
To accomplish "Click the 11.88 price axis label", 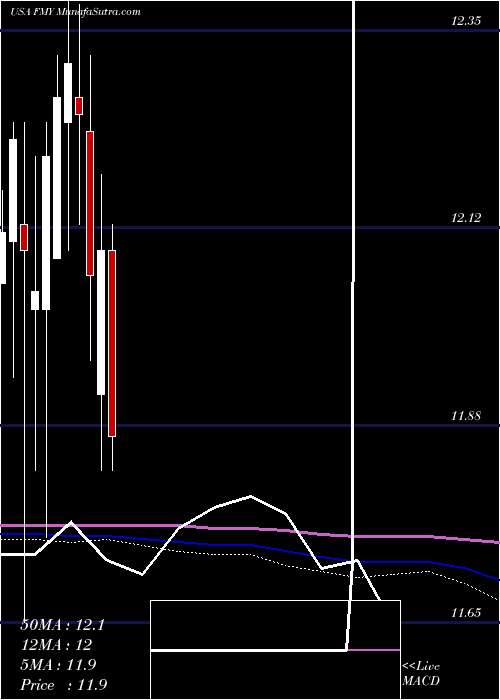I will coord(466,416).
